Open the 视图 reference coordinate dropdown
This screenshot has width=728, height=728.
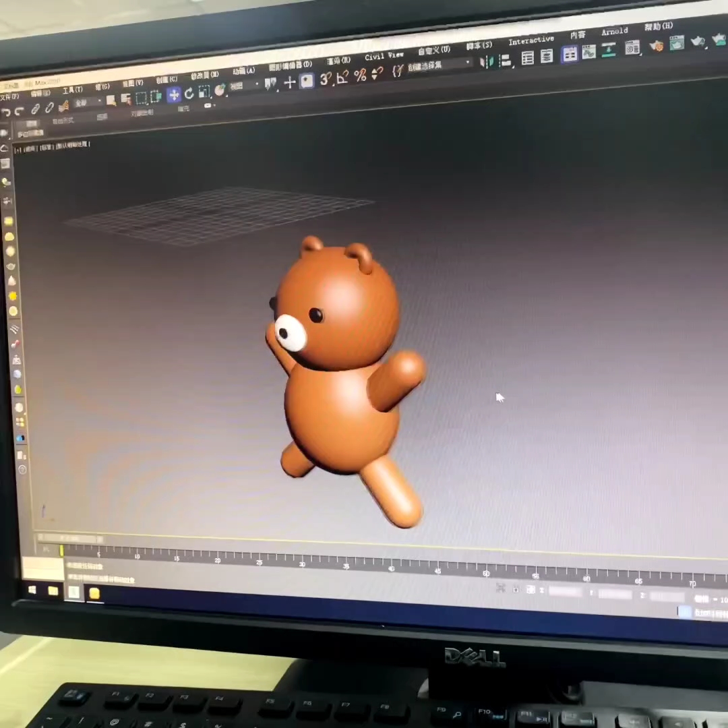[243, 86]
